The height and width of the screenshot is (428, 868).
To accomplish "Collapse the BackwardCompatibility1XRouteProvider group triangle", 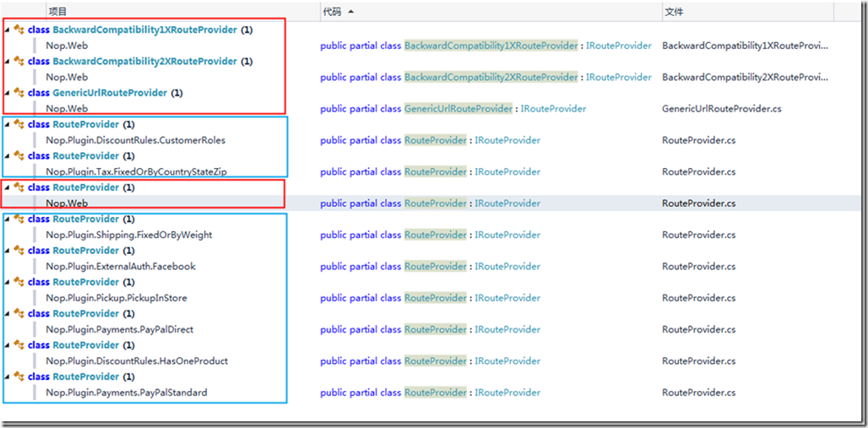I will [x=8, y=30].
